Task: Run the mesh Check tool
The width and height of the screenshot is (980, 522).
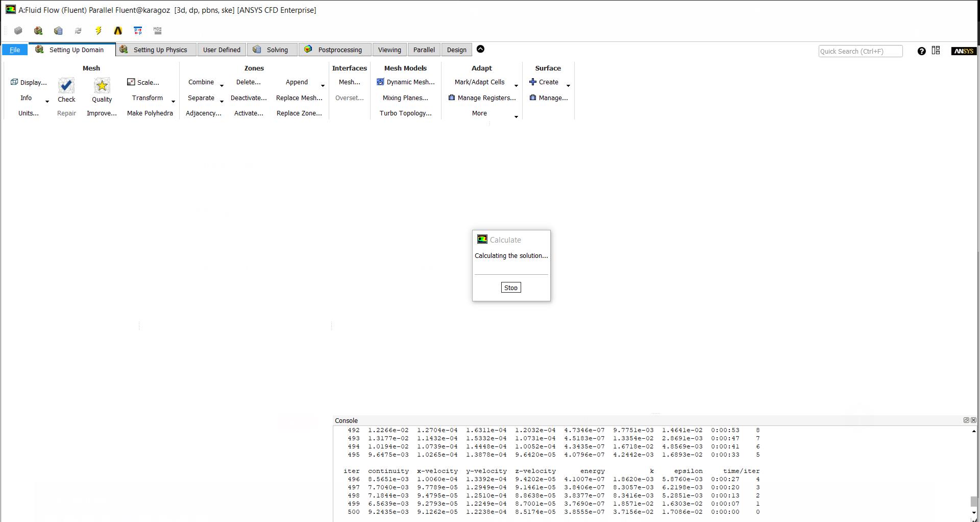Action: 66,90
